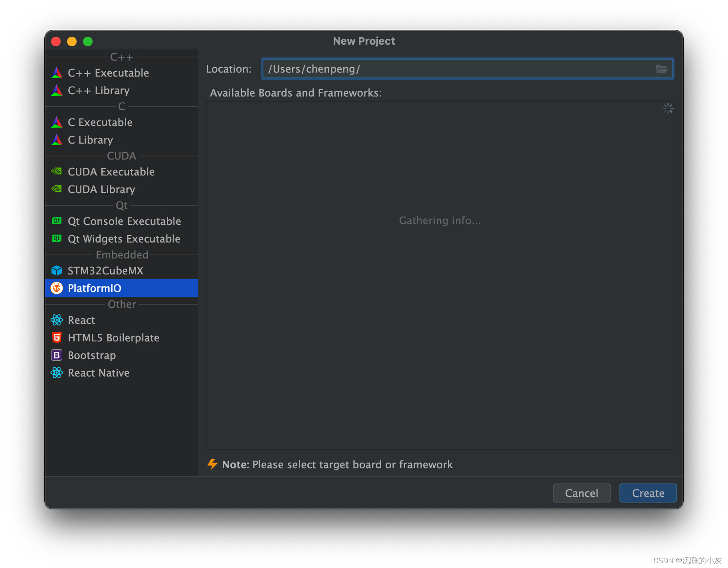Click the Bootstrap B icon
This screenshot has height=568, width=728.
pos(57,355)
